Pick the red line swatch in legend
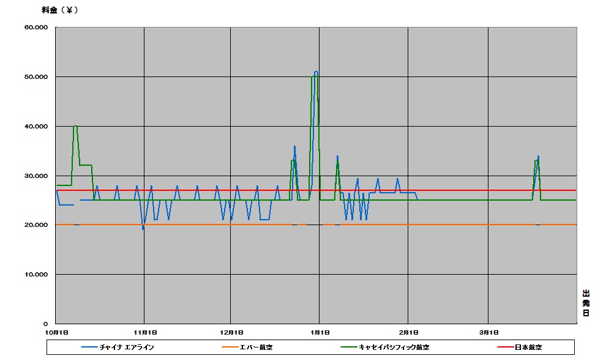This screenshot has height=364, width=595. (504, 347)
